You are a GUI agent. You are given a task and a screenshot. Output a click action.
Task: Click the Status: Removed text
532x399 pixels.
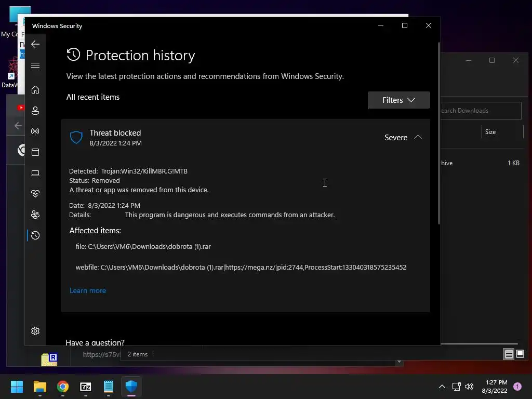pos(95,180)
